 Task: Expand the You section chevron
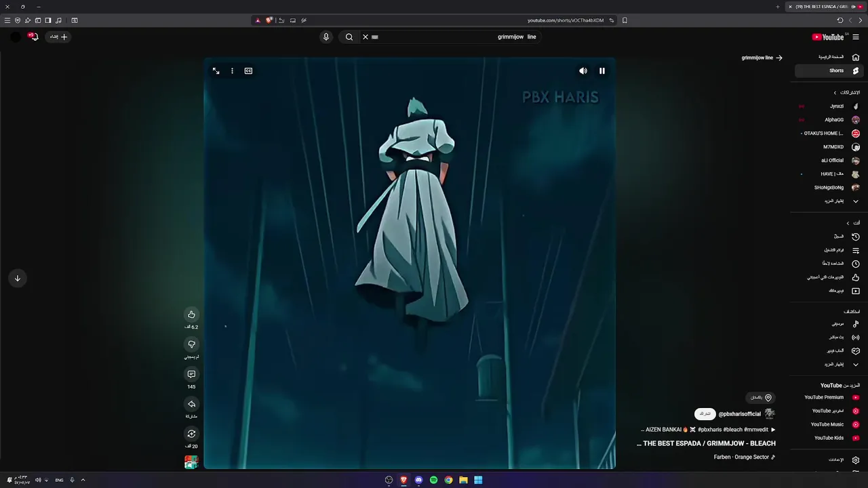coord(848,223)
